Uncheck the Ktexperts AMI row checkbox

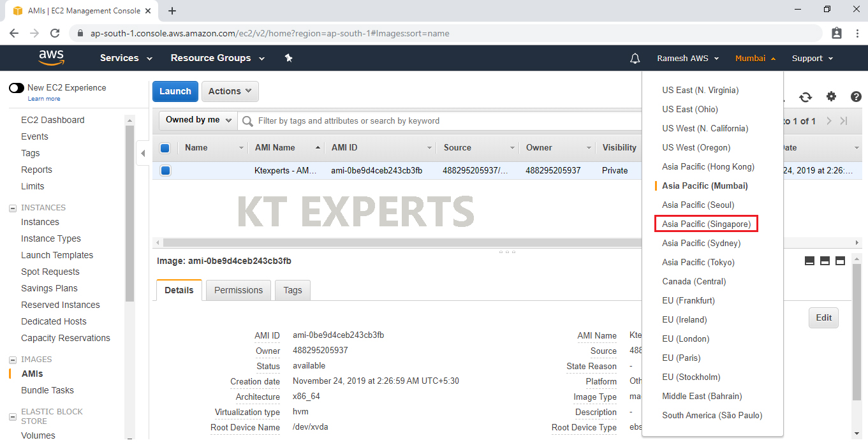click(x=166, y=170)
